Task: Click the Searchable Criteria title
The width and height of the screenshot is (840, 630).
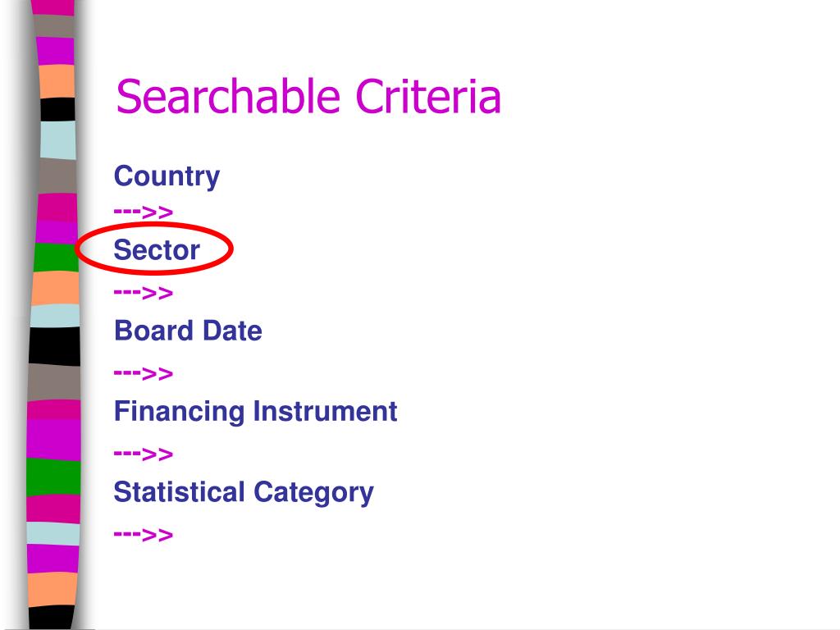Action: (308, 97)
